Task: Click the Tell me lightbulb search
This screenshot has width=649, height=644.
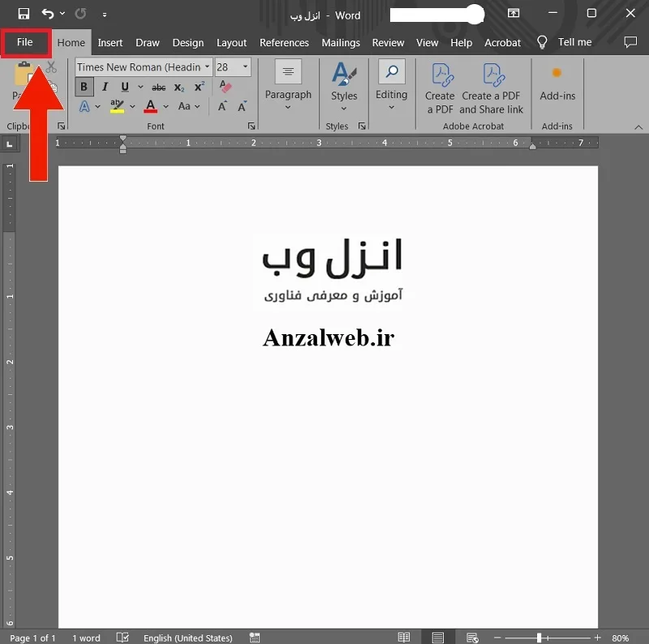Action: tap(564, 42)
